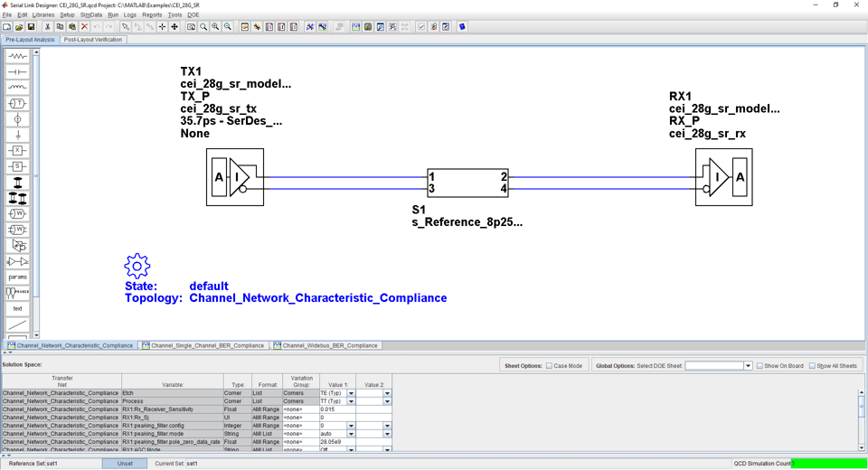868x470 pixels.
Task: Click the Save icon in toolbar
Action: click(31, 27)
